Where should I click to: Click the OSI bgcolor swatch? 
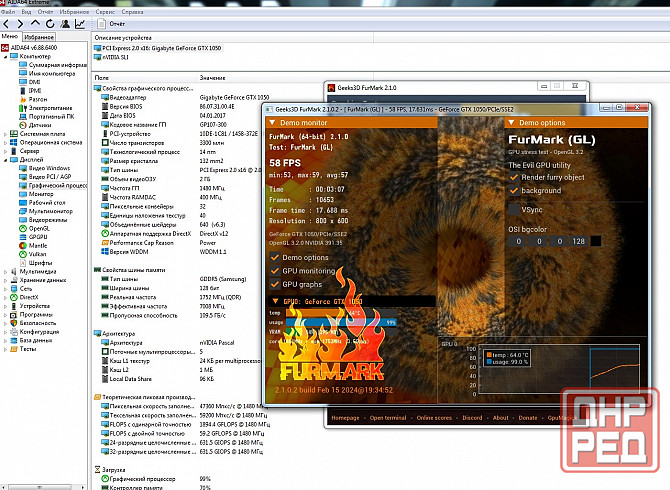click(x=596, y=240)
